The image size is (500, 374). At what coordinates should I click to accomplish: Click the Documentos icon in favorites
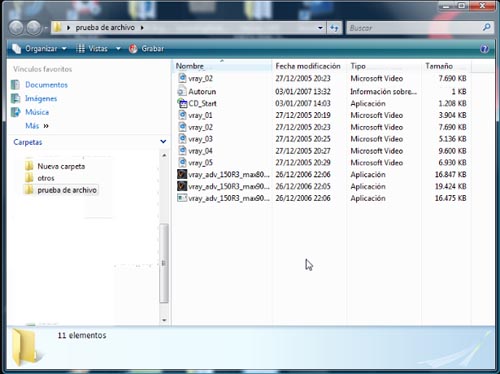pyautogui.click(x=15, y=85)
